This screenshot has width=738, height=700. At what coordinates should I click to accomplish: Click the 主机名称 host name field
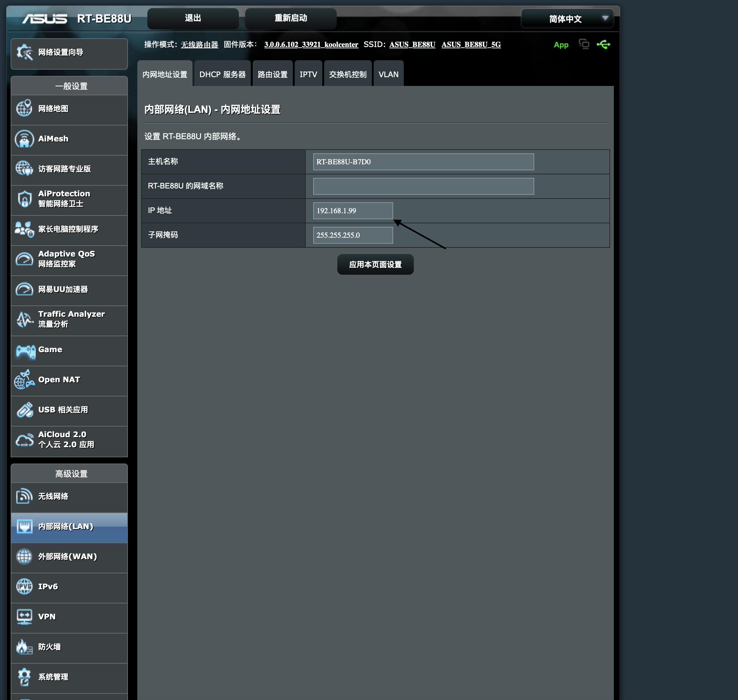point(424,162)
